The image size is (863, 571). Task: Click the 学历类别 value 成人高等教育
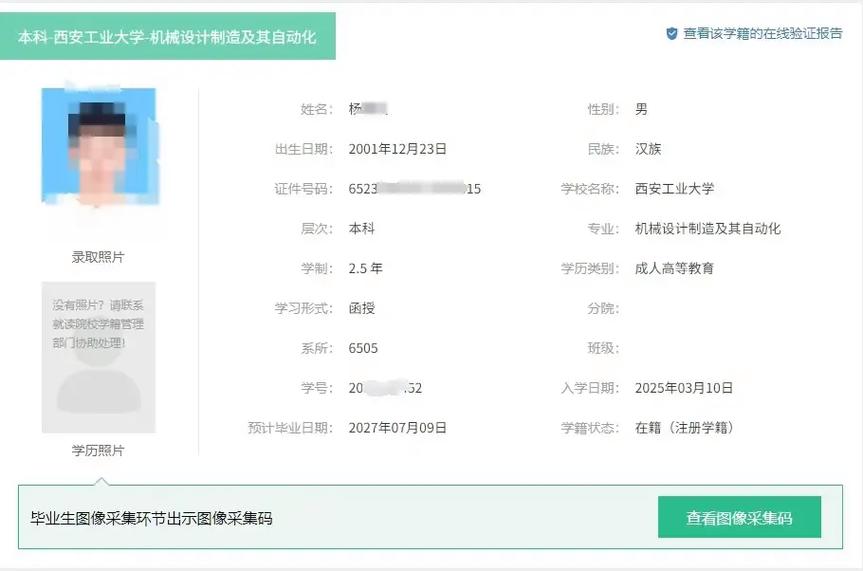(674, 268)
